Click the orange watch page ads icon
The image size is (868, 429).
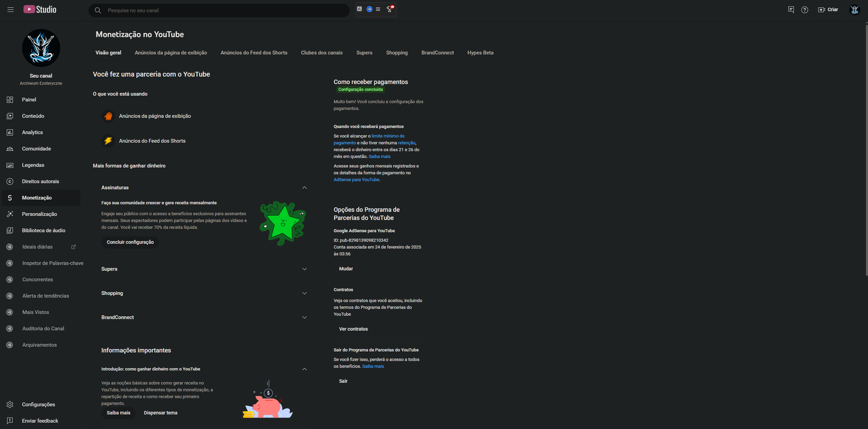108,116
